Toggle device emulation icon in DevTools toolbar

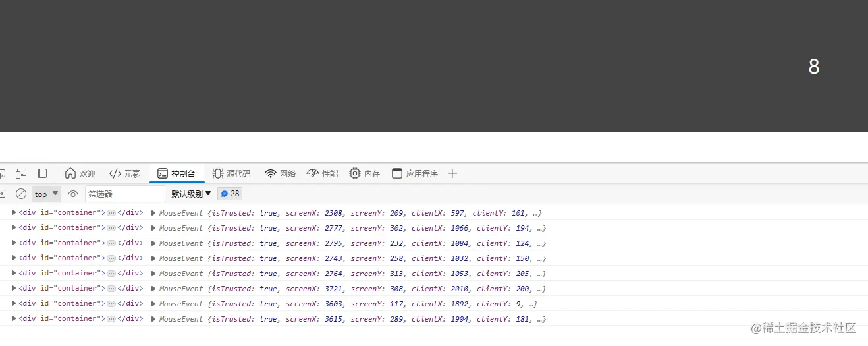click(x=21, y=173)
